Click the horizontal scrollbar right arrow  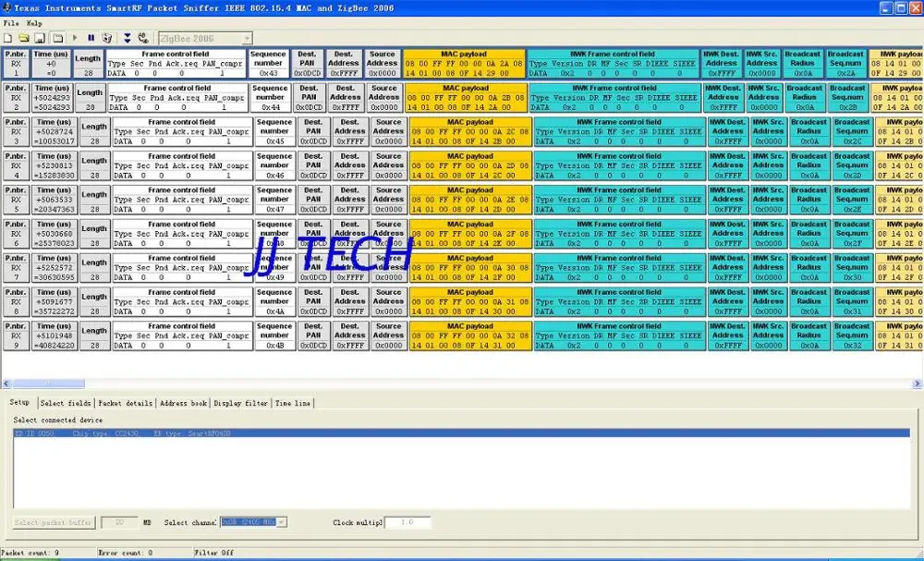click(x=917, y=384)
